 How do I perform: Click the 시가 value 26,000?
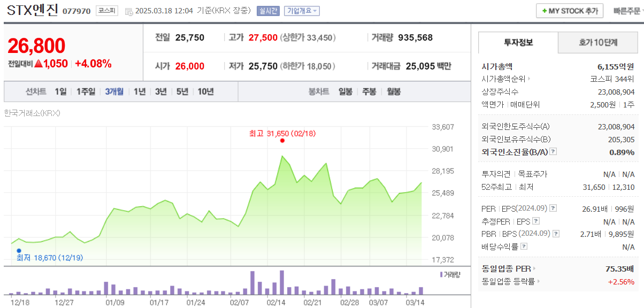(189, 66)
